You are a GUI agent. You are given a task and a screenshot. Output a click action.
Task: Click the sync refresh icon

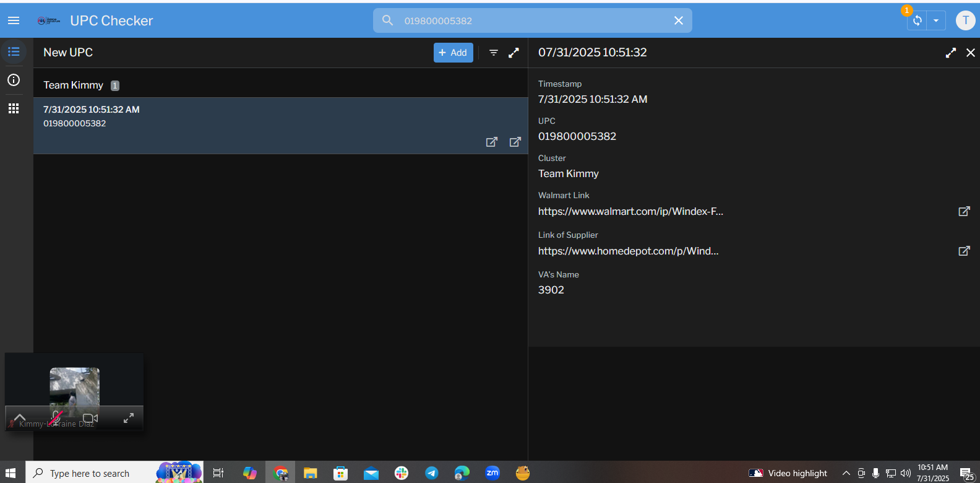pos(917,20)
